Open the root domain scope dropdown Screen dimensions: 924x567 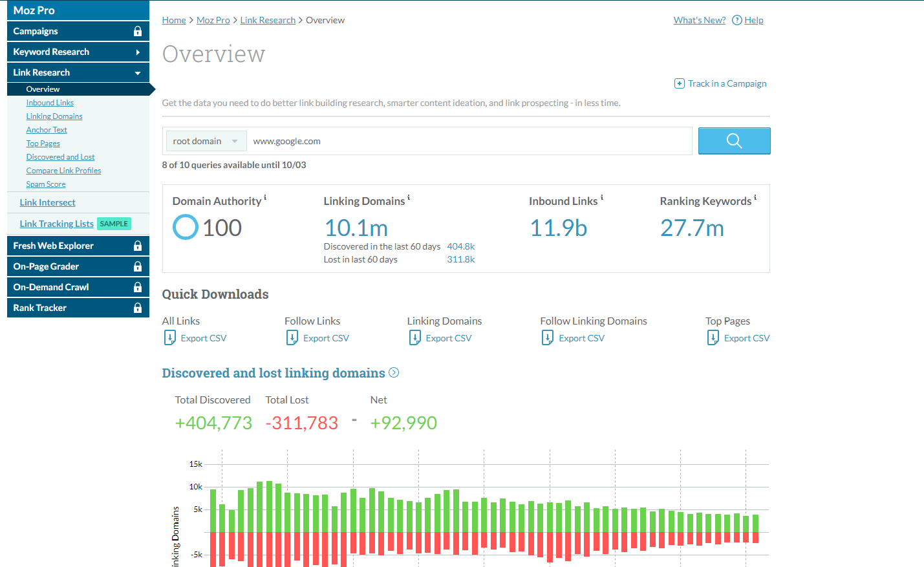[x=206, y=141]
